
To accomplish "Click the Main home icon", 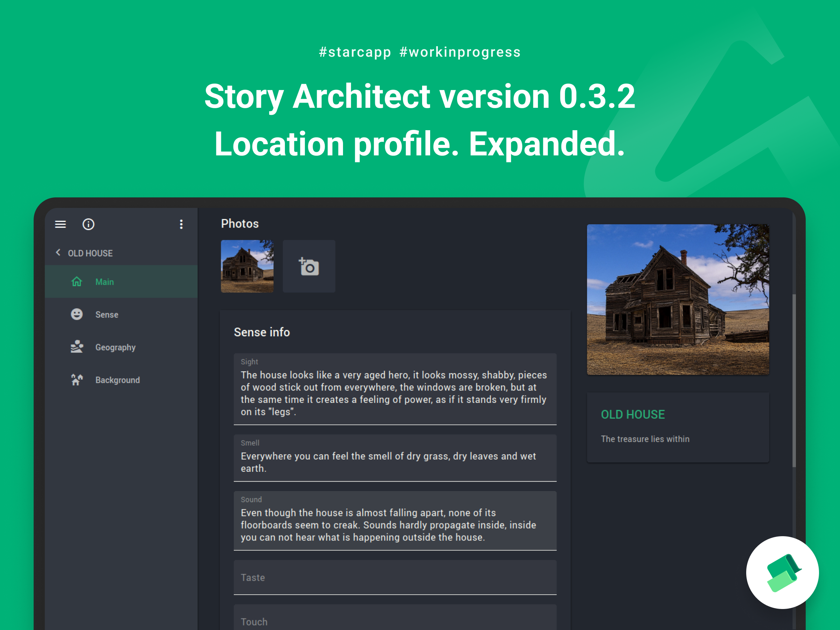I will [x=77, y=282].
